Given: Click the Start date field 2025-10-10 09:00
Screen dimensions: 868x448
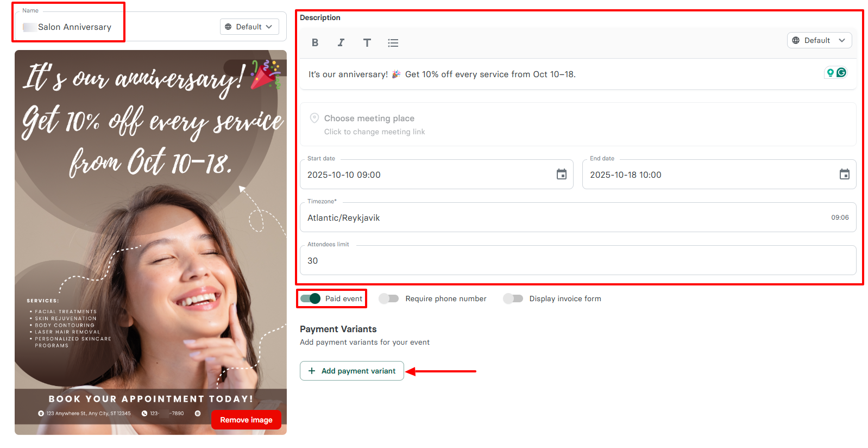Looking at the screenshot, I should coord(437,175).
